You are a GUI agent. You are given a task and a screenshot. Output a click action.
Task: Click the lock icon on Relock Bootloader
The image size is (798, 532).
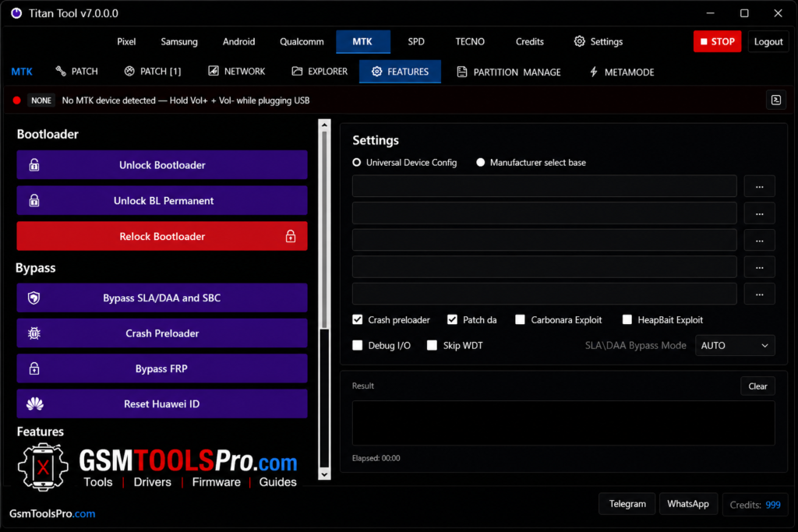coord(291,236)
